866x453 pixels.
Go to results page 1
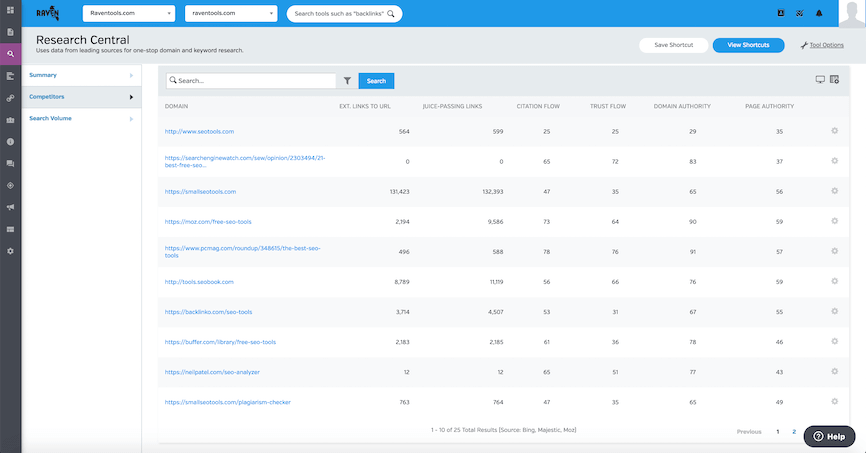click(x=778, y=432)
